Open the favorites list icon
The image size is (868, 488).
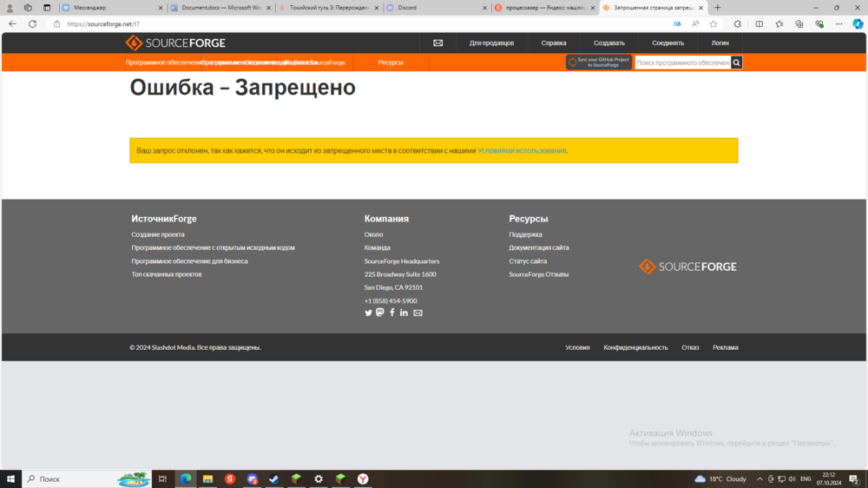[779, 23]
